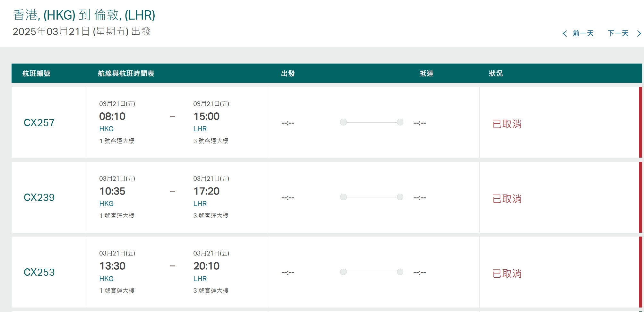
Task: Click CX253 flight progress track
Action: click(372, 272)
